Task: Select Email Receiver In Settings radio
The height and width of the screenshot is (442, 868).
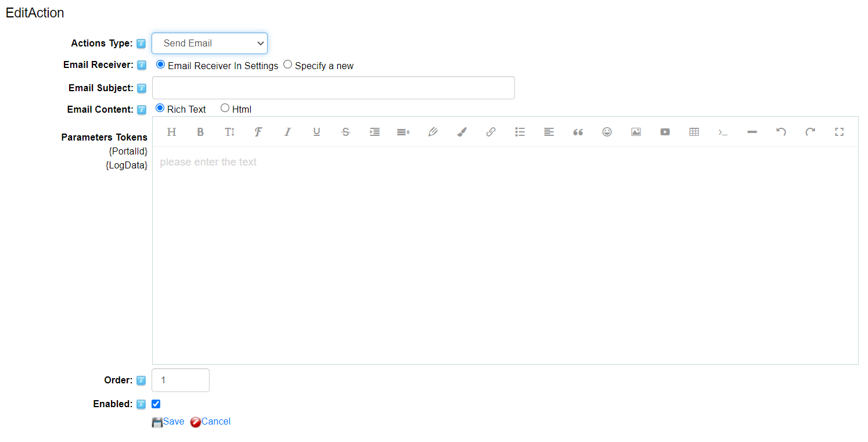Action: pyautogui.click(x=161, y=64)
